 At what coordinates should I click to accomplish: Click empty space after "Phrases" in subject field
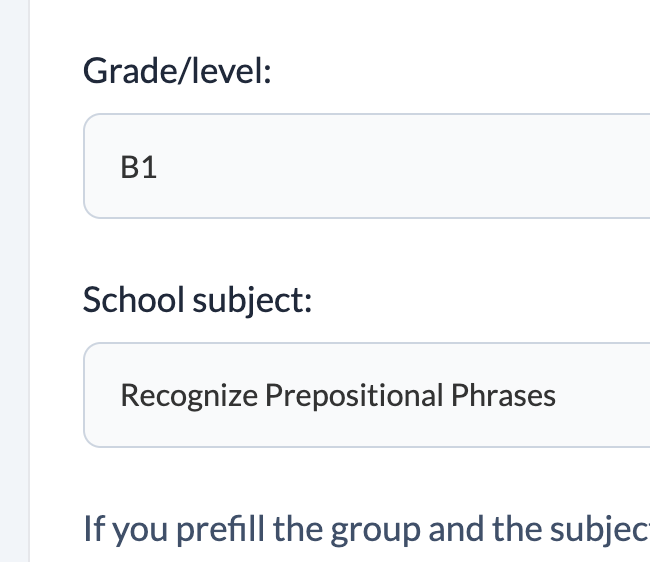603,395
